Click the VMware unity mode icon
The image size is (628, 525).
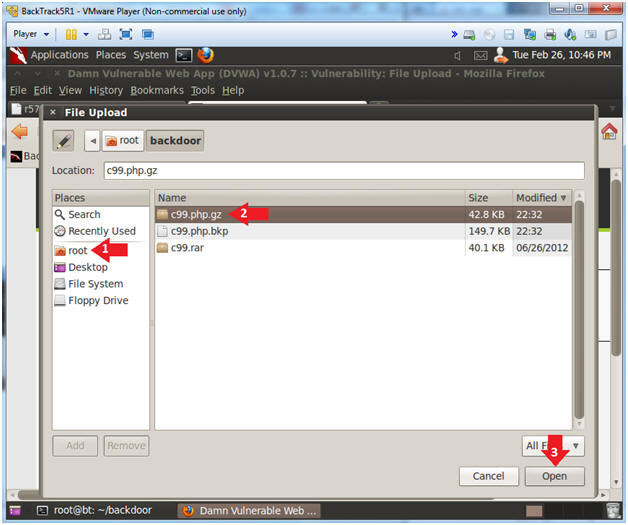(147, 34)
